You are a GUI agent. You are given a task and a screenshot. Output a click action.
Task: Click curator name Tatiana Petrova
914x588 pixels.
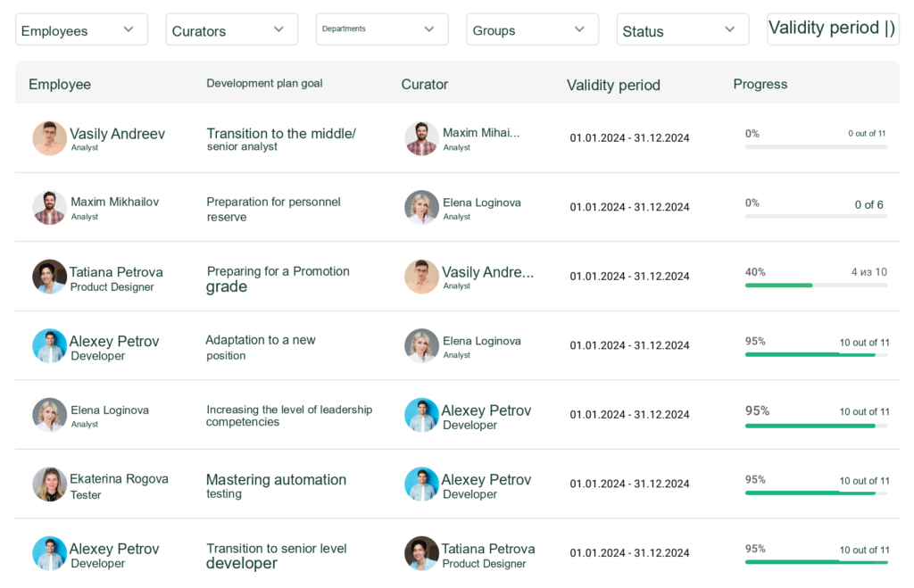click(488, 549)
